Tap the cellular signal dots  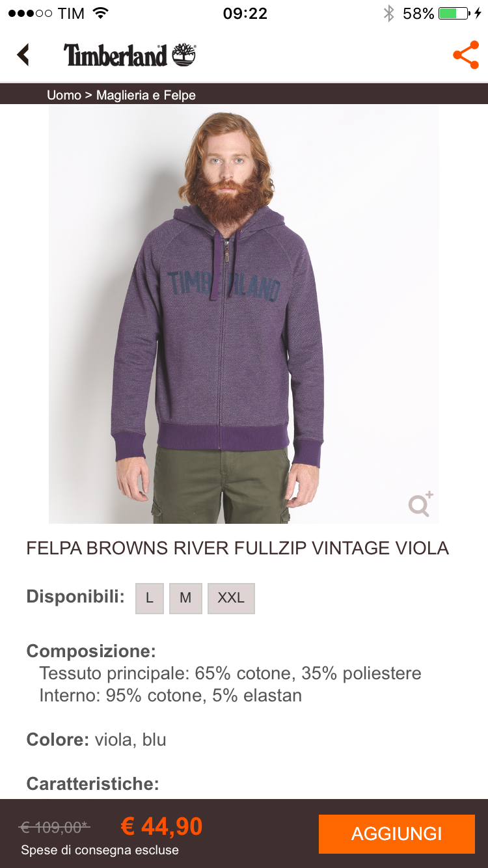coord(30,13)
